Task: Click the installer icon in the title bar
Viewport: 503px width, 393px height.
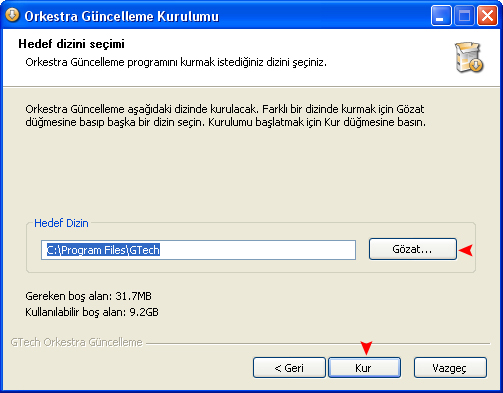Action: pos(12,15)
